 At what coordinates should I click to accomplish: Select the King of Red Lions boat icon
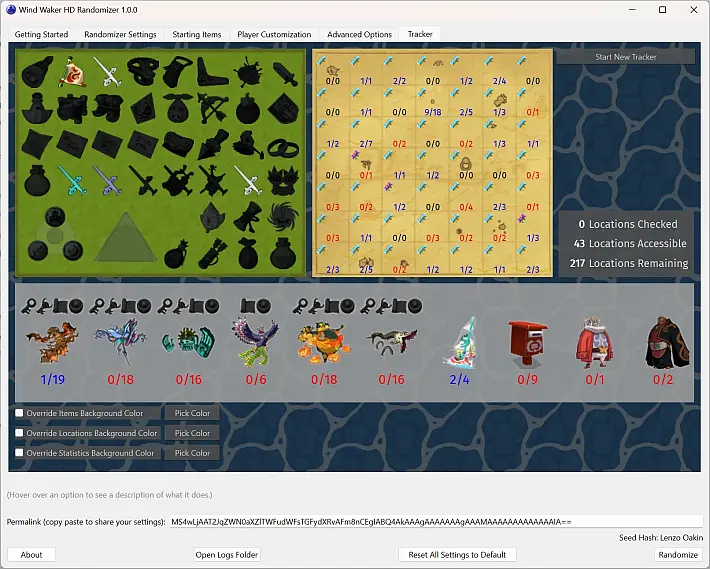(460, 343)
